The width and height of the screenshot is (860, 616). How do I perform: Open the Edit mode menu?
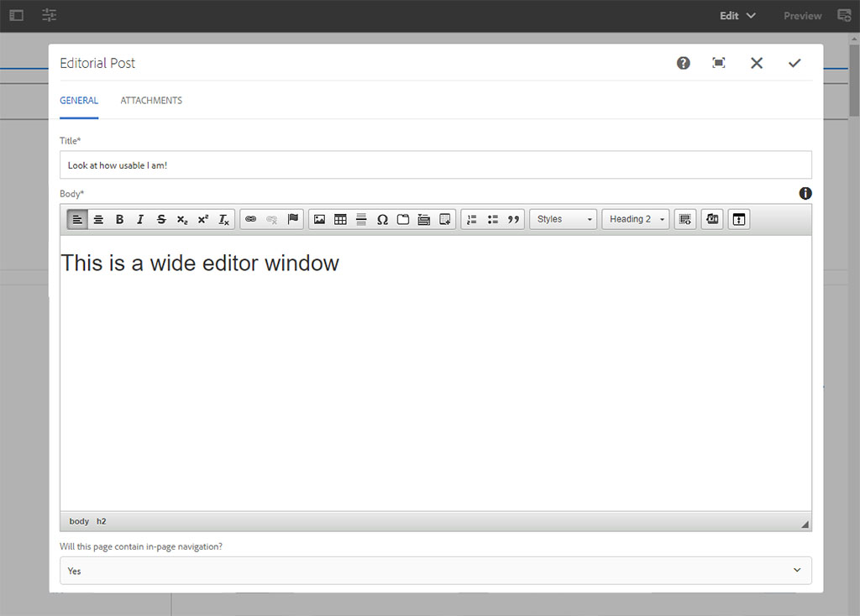point(737,15)
